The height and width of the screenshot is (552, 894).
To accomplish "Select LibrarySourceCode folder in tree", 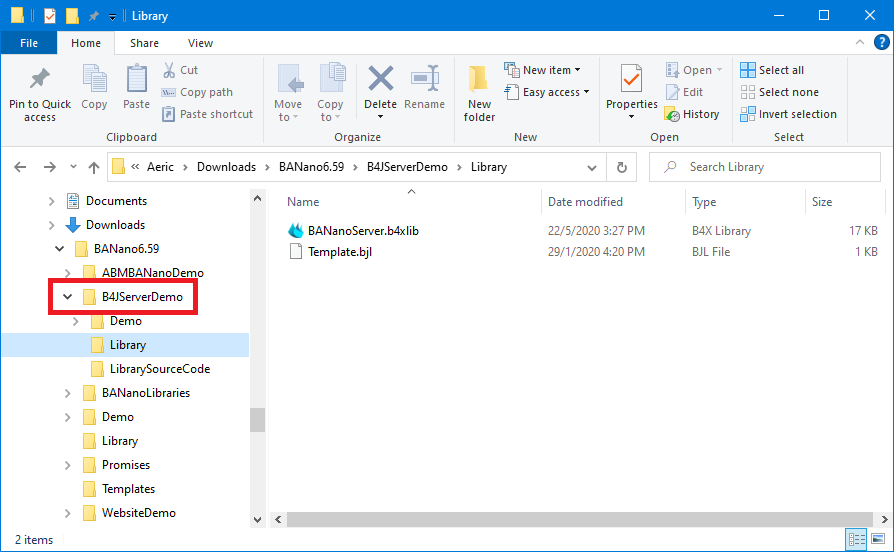I will [160, 370].
